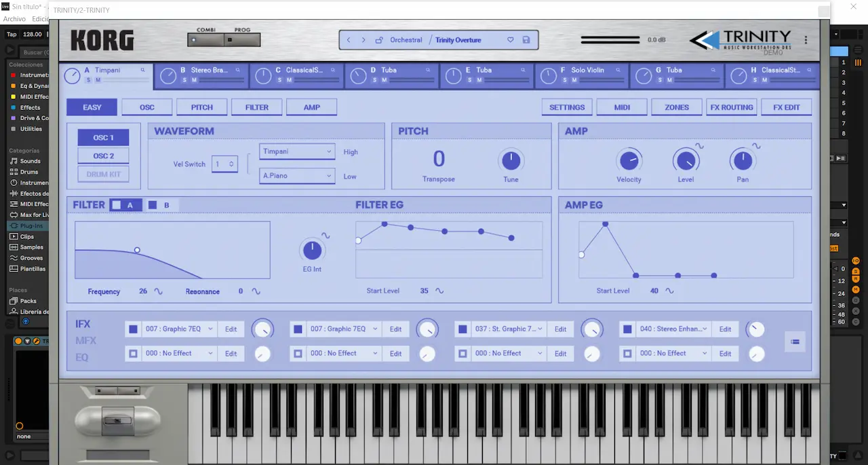Switch to COMBI mode

click(x=206, y=39)
